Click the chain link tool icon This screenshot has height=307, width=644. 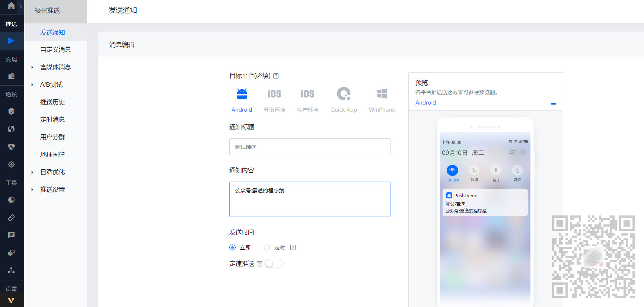(12, 217)
